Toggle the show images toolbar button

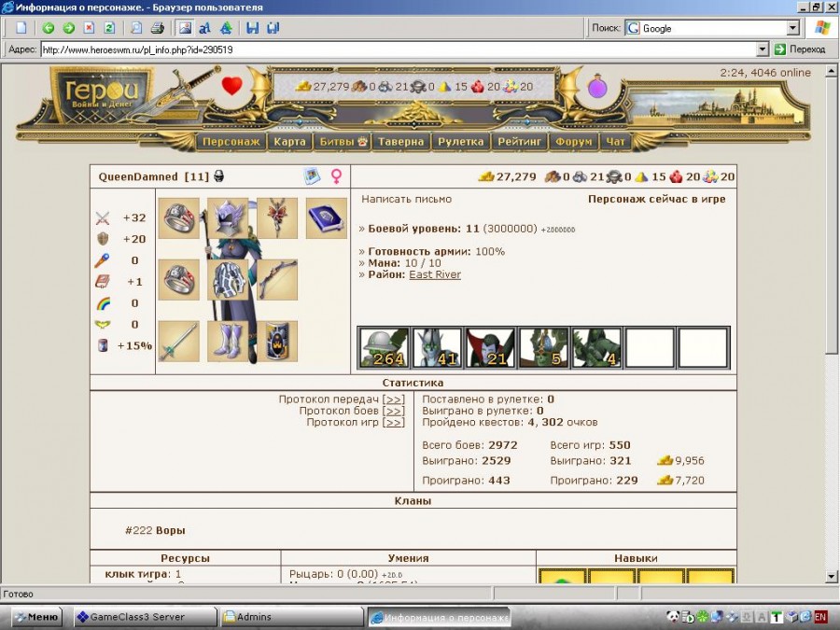185,28
